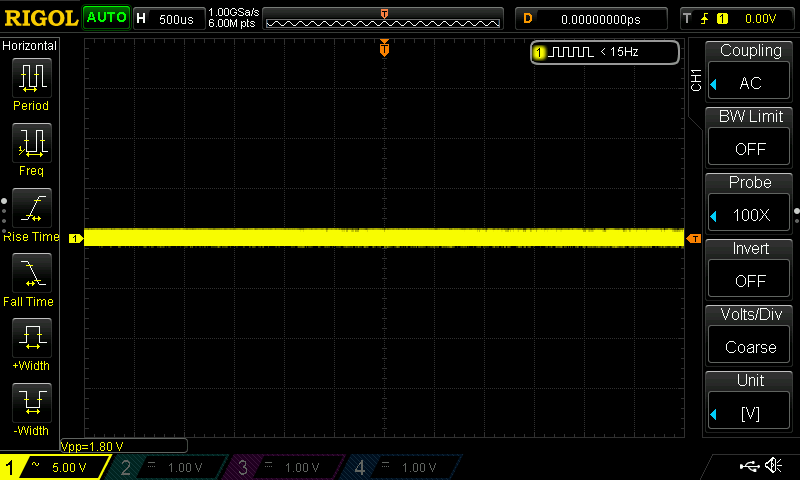Click the 6.00M pts memory depth text
Screen dimensions: 800x480
232,23
